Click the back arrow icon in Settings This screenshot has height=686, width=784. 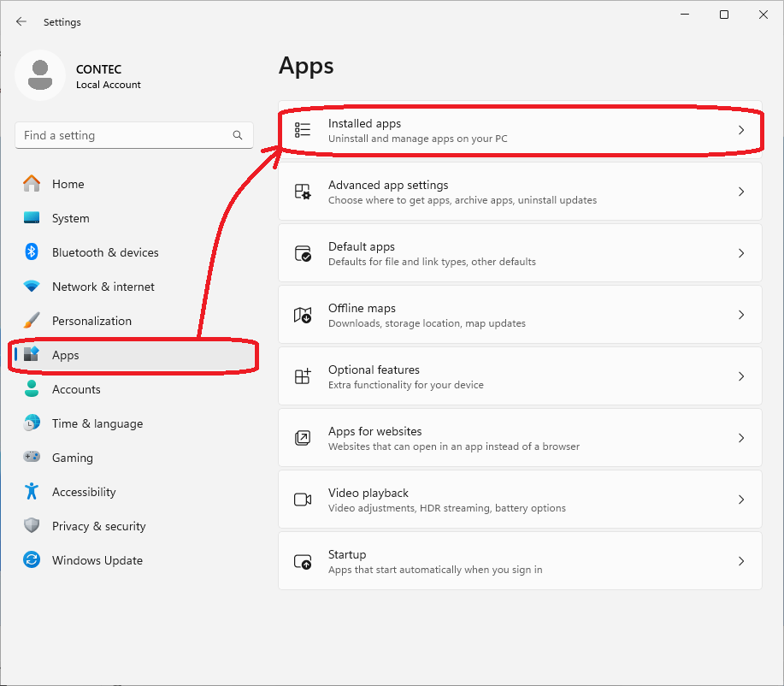21,21
